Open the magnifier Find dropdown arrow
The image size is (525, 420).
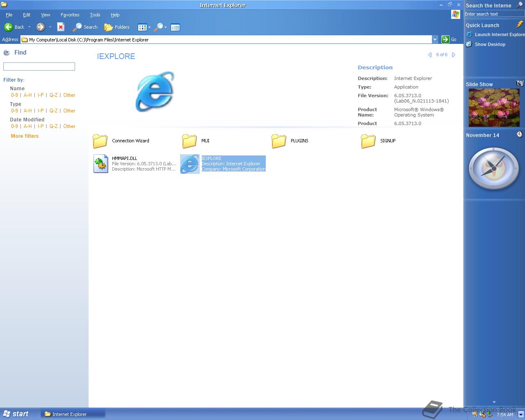click(x=165, y=27)
